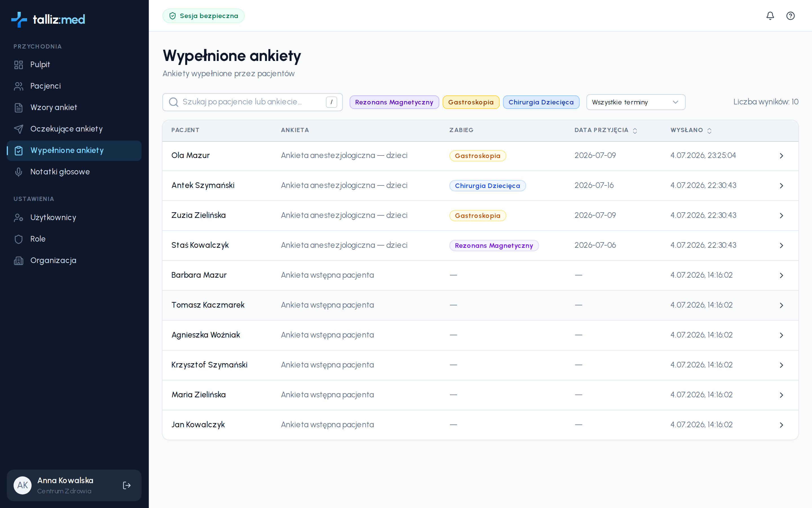Screen dimensions: 812x508
Task: Click the talliz:med logo
Action: click(x=48, y=19)
